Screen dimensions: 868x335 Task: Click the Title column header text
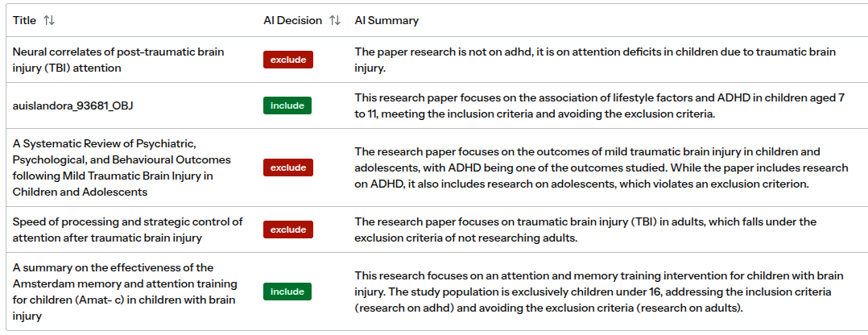coord(24,20)
